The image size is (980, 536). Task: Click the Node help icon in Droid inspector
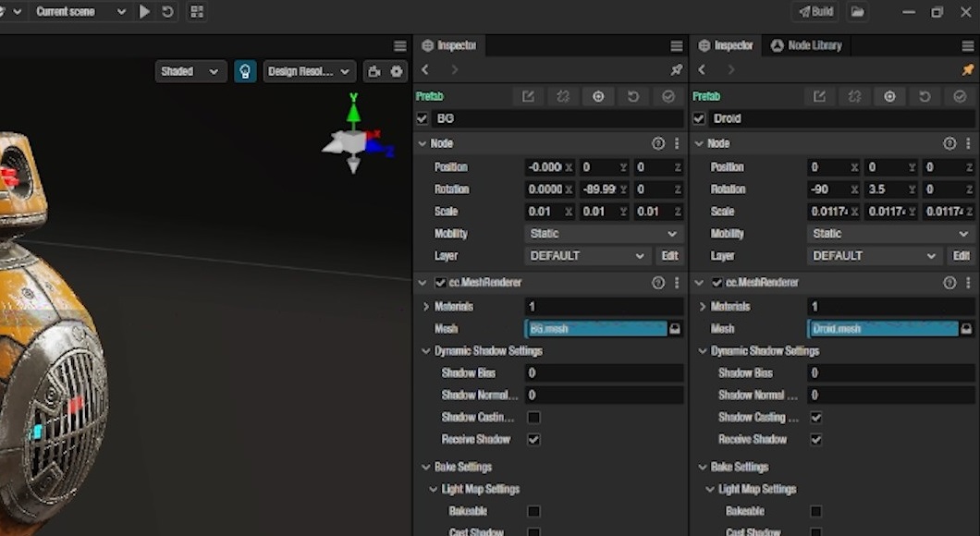pyautogui.click(x=949, y=143)
